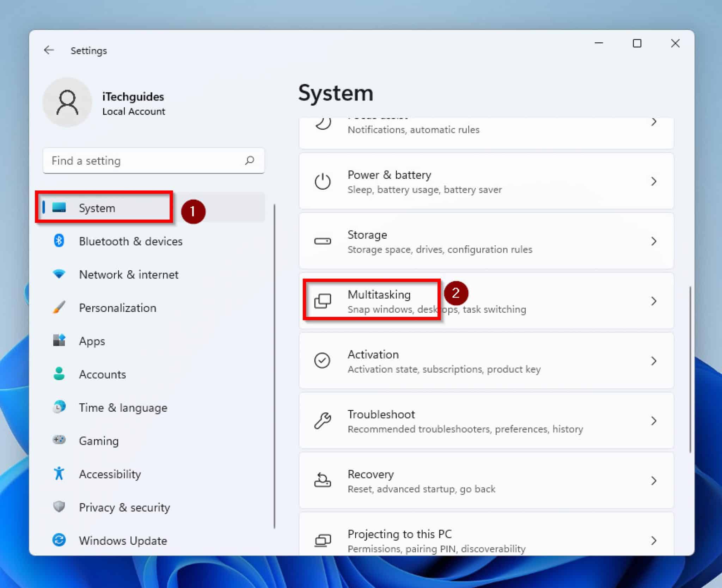Click 'Notifications, automatic rules' text
This screenshot has height=588, width=722.
coord(414,130)
